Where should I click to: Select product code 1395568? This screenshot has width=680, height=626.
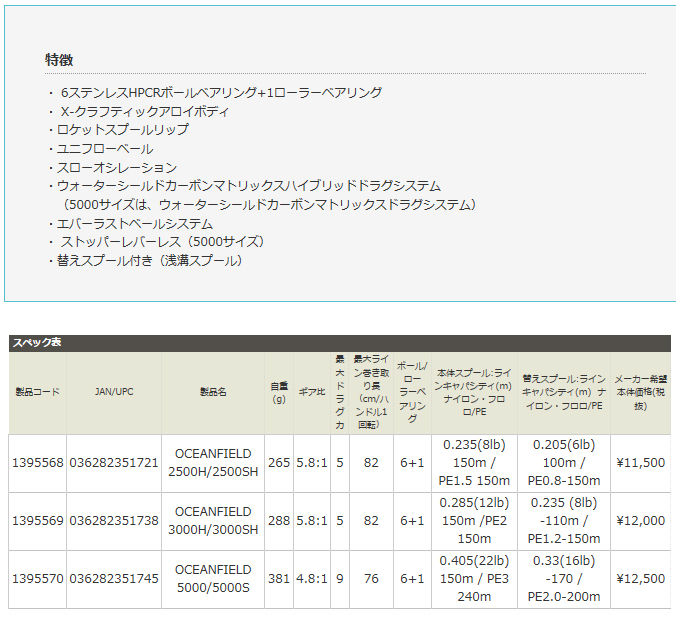pos(38,463)
